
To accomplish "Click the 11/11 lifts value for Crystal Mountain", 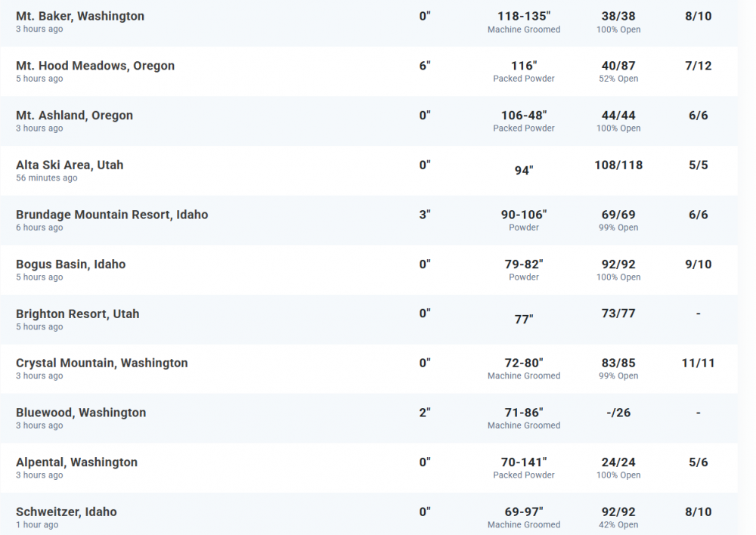I will [698, 363].
